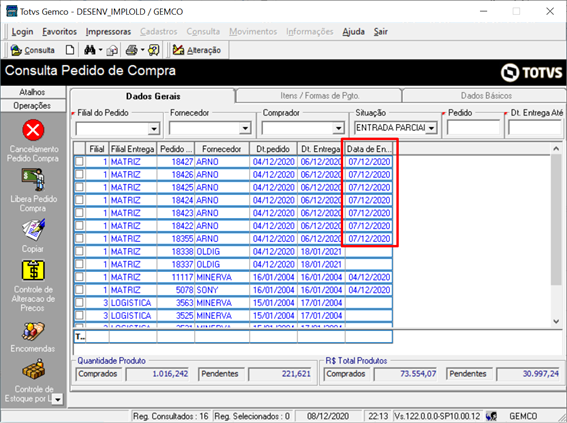Open the Ajuda menu
Image resolution: width=567 pixels, height=423 pixels.
coord(353,32)
